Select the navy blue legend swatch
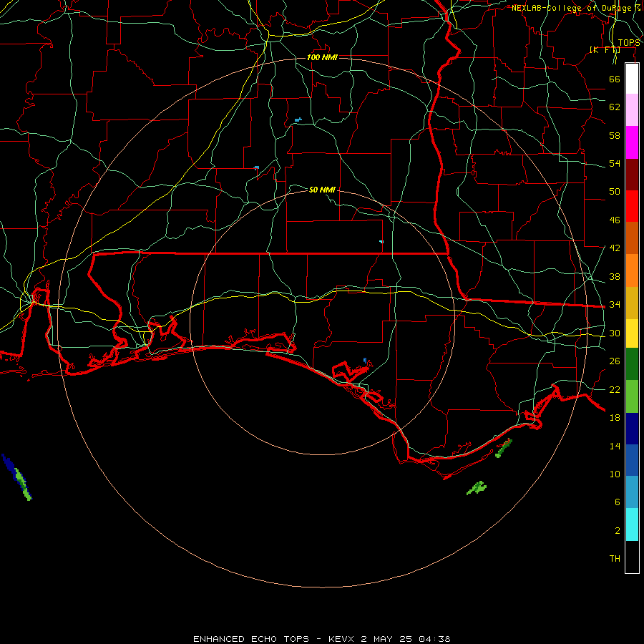 point(632,429)
